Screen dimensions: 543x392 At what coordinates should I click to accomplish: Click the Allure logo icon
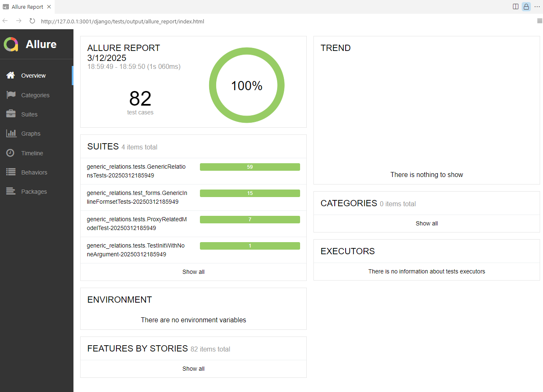click(x=11, y=44)
